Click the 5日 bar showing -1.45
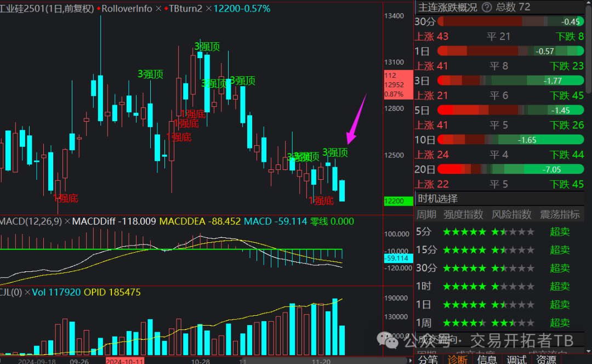This screenshot has height=364, width=592. coord(510,110)
